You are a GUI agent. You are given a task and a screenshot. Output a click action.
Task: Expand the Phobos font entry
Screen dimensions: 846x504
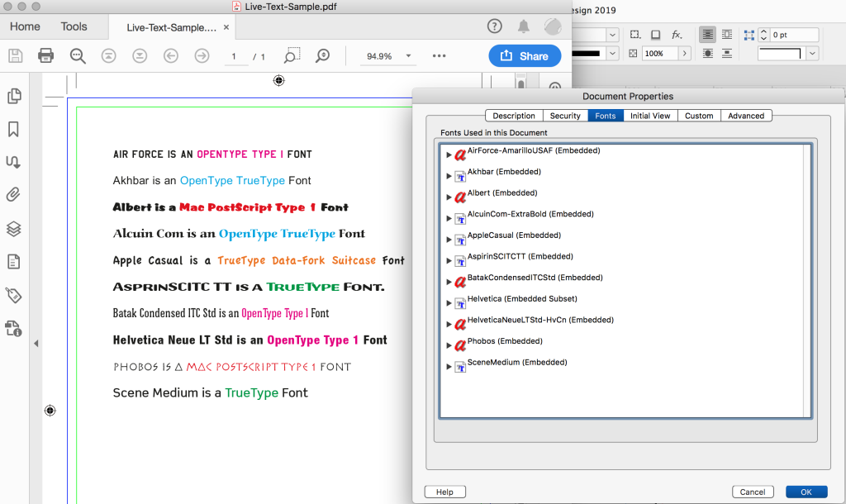pyautogui.click(x=449, y=345)
